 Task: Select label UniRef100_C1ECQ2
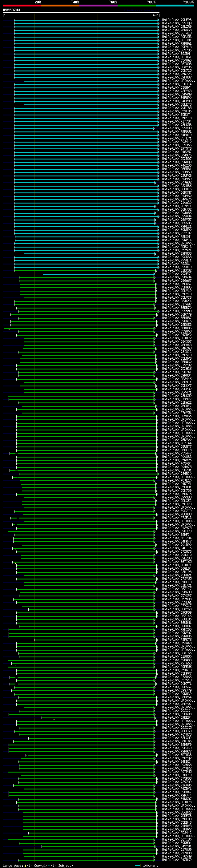[x=177, y=271]
